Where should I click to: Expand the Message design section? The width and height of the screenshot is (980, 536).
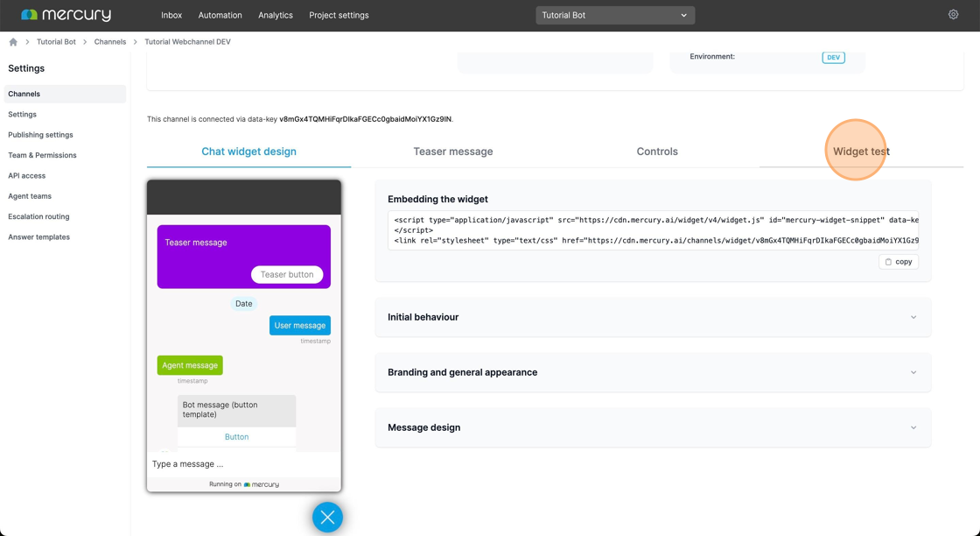point(653,427)
